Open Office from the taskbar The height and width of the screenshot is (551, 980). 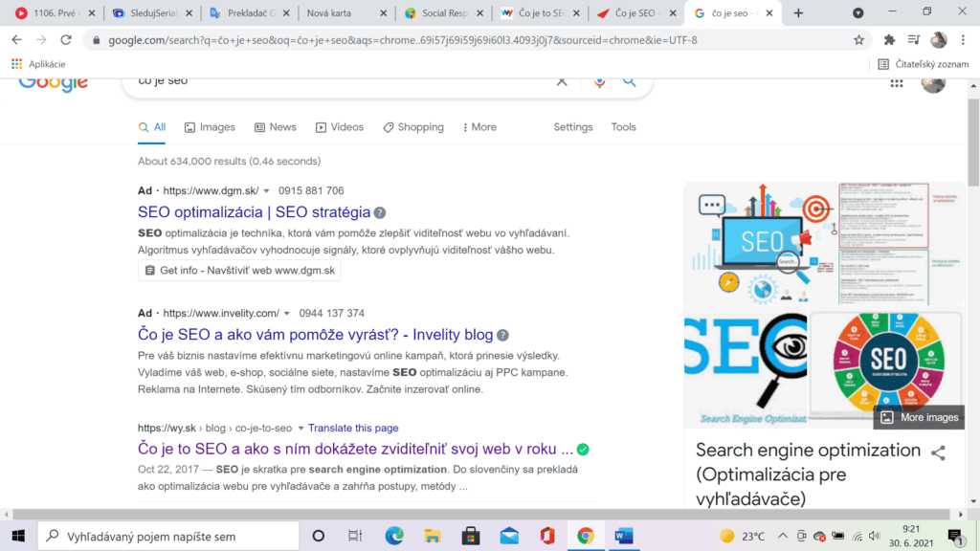click(547, 536)
